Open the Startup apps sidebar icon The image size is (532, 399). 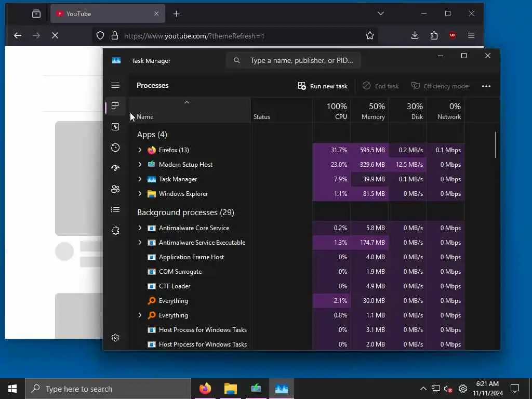click(115, 168)
